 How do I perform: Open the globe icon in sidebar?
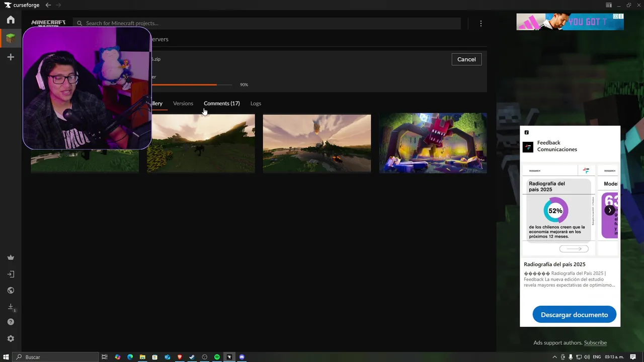click(x=11, y=291)
